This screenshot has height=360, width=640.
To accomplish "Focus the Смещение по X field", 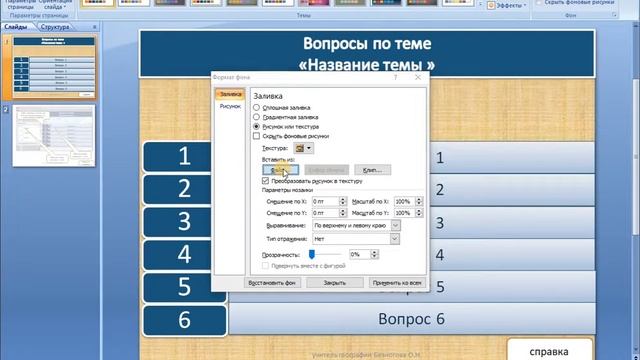I will [x=325, y=201].
